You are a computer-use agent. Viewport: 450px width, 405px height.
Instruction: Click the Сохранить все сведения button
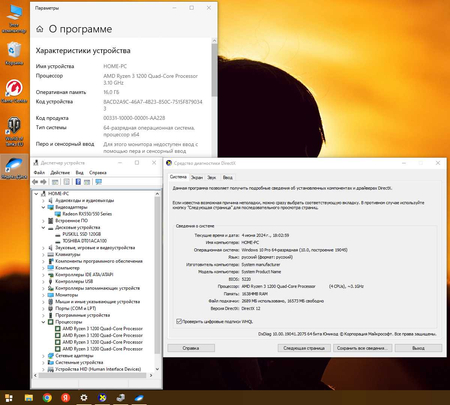(x=362, y=348)
